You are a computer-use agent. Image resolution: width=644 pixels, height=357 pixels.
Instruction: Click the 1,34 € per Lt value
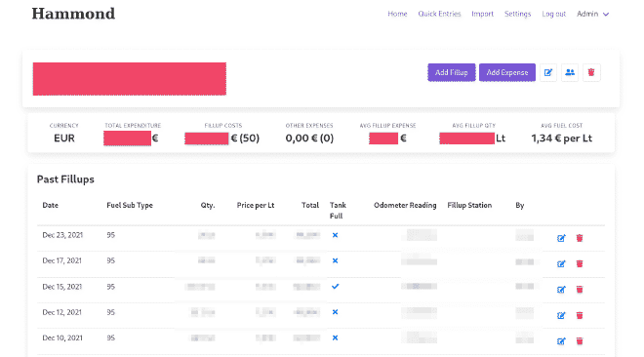pos(561,139)
